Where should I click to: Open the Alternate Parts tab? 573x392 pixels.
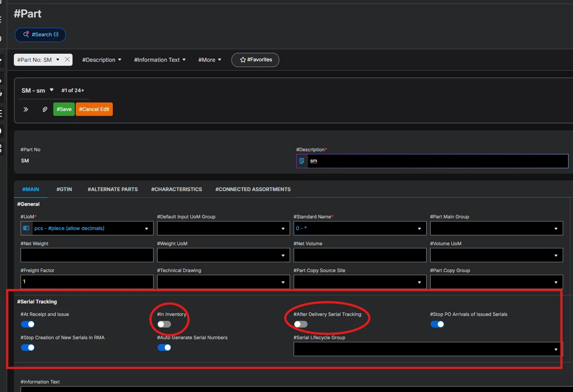point(112,189)
